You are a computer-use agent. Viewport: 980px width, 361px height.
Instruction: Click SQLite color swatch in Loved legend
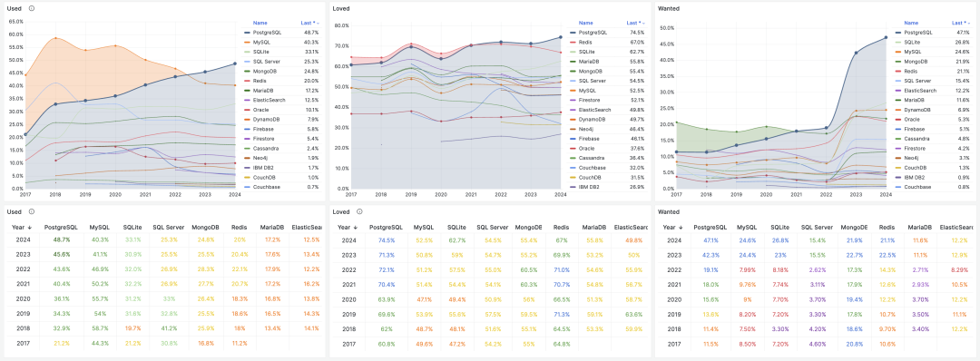[573, 52]
